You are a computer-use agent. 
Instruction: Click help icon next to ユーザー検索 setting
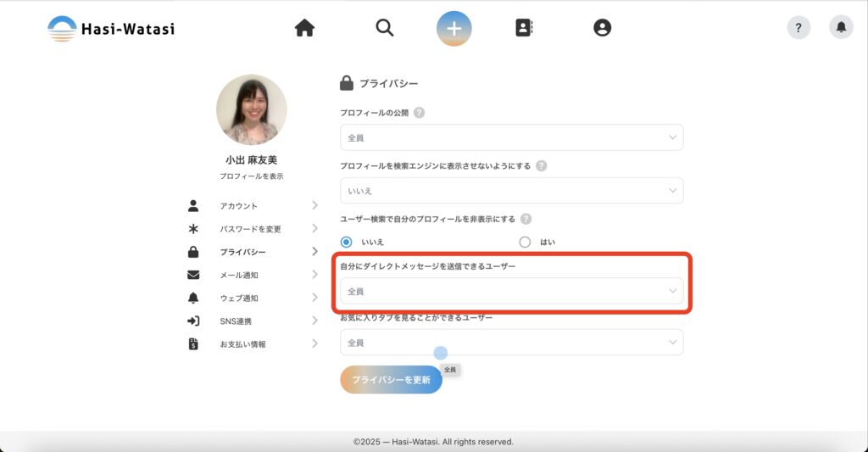point(526,219)
